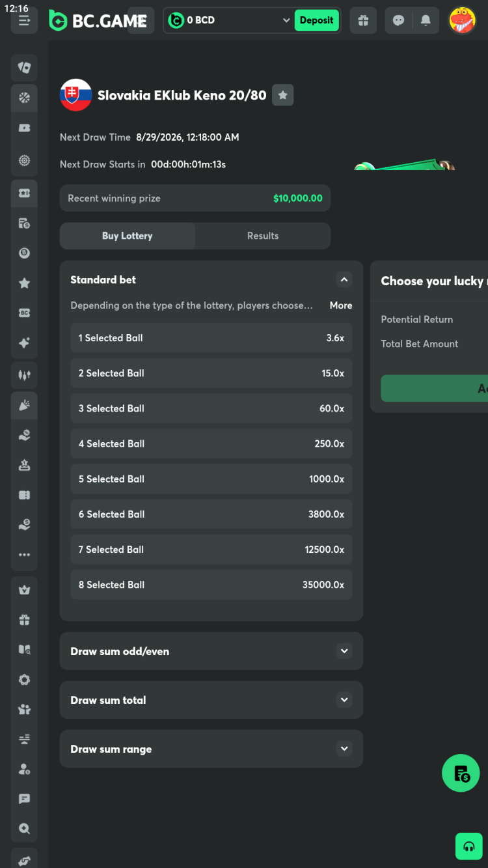Open the gift icon in top header
The image size is (488, 868).
pyautogui.click(x=363, y=20)
